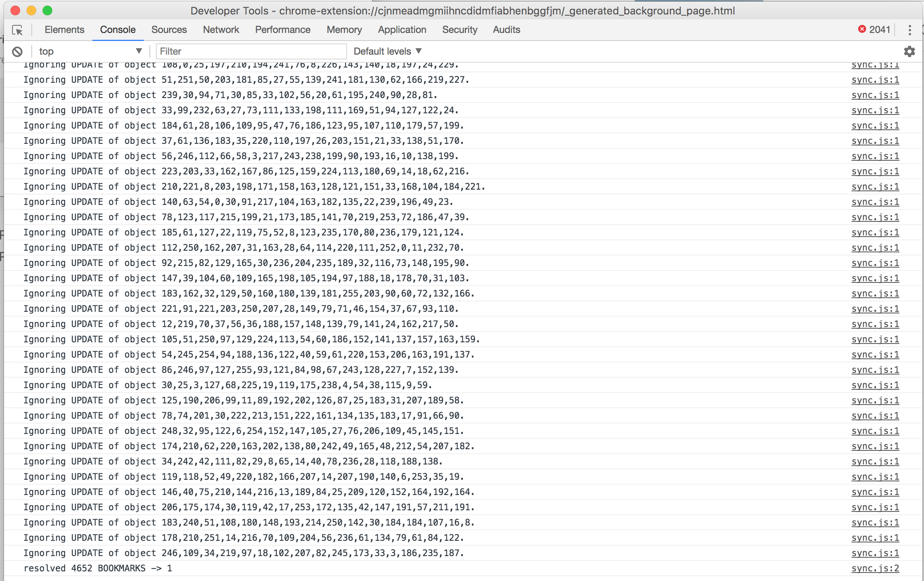
Task: Open sync.js:2 link of resolved BOOKMARKS
Action: coord(875,568)
